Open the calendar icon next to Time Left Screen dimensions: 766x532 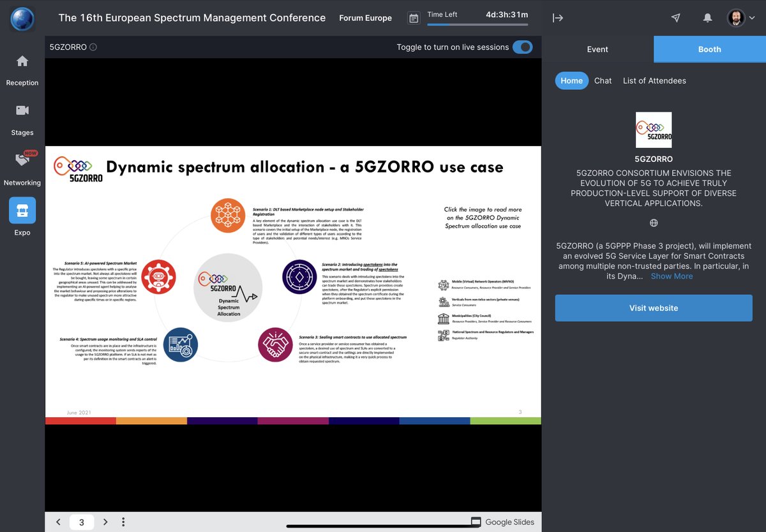pyautogui.click(x=413, y=18)
